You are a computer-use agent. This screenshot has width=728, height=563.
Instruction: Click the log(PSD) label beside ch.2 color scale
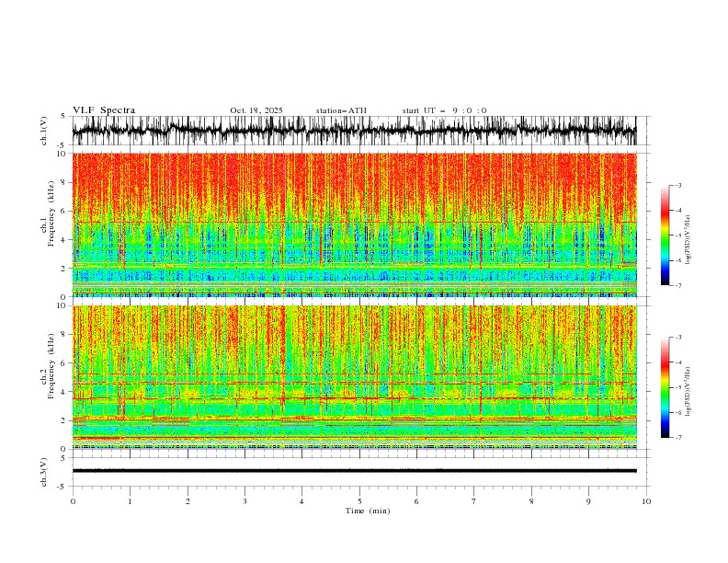pos(688,392)
